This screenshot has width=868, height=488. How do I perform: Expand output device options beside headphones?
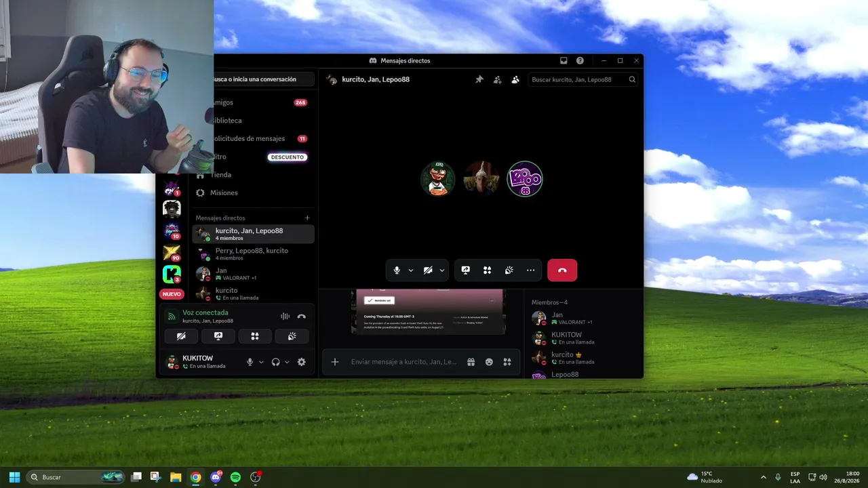point(287,362)
